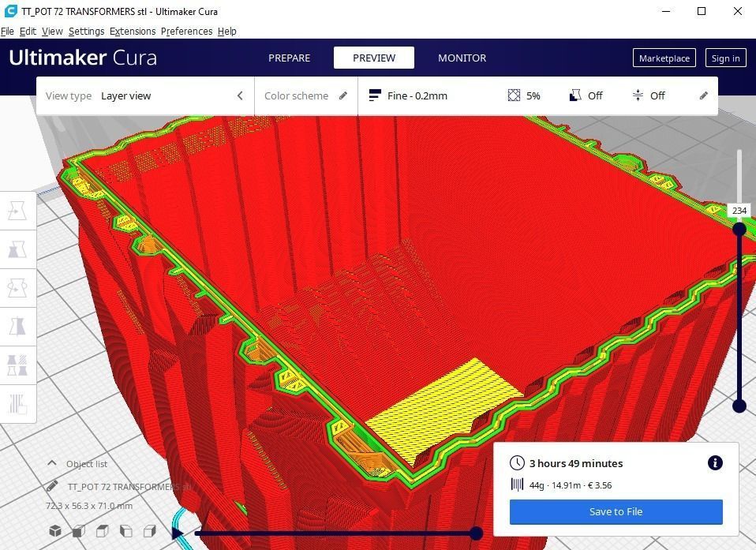
Task: Click the upper layer slider handle
Action: coord(739,229)
